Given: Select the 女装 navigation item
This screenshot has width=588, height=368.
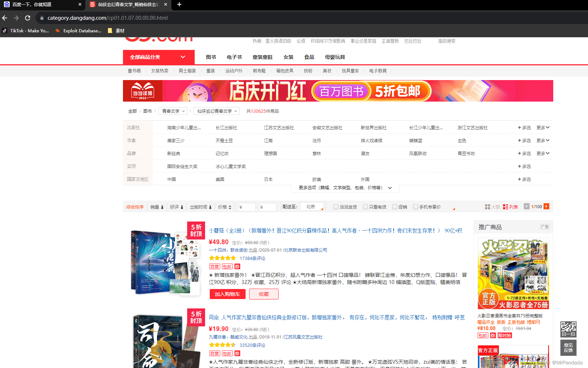Looking at the screenshot, I should [288, 57].
